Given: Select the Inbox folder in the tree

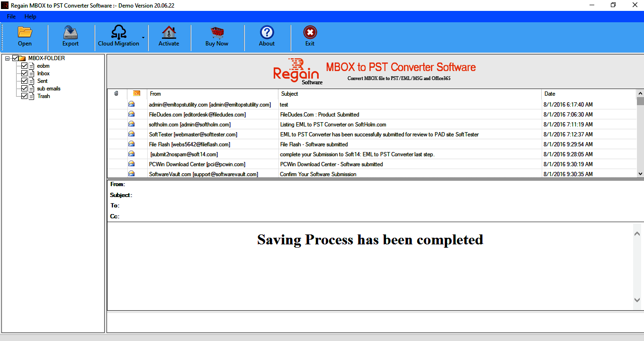Looking at the screenshot, I should (x=44, y=73).
